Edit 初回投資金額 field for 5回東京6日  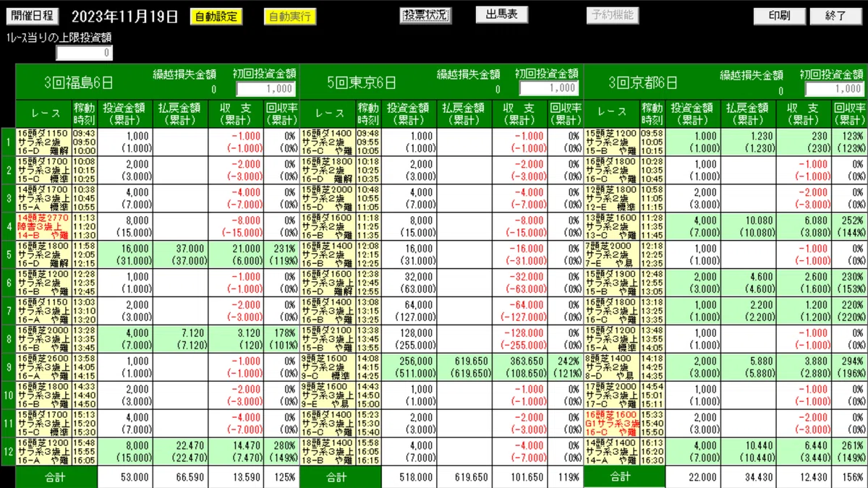(x=548, y=88)
